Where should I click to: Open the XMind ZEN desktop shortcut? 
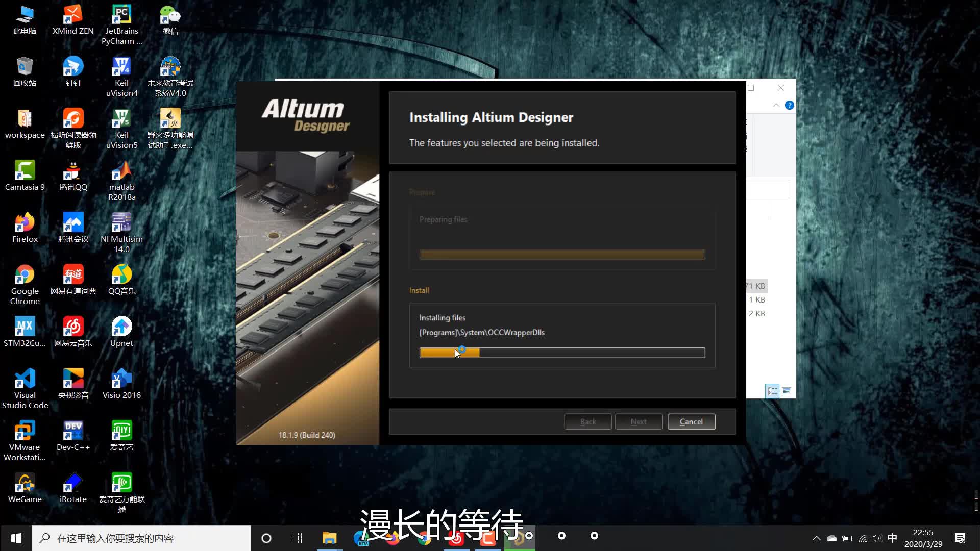pyautogui.click(x=73, y=20)
